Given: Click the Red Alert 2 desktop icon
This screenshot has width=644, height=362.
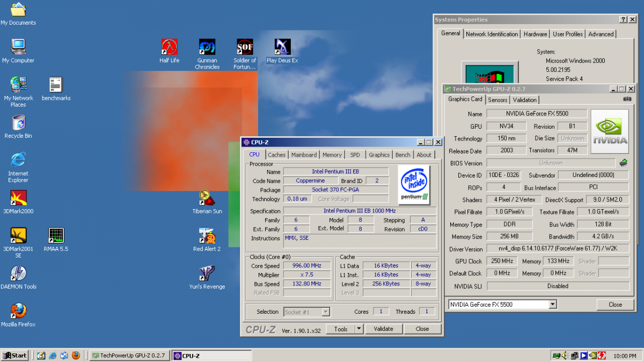Looking at the screenshot, I should coord(207,236).
